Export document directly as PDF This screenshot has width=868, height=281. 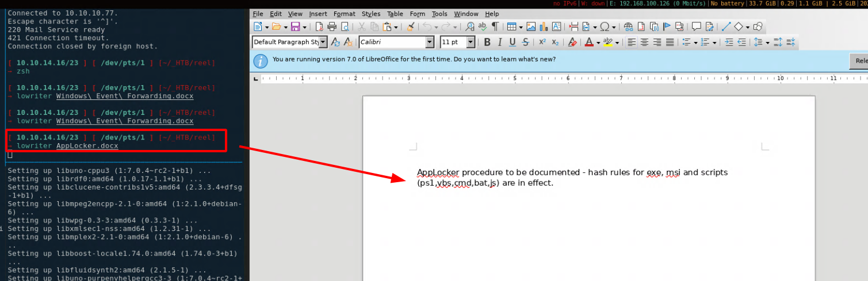[x=319, y=26]
